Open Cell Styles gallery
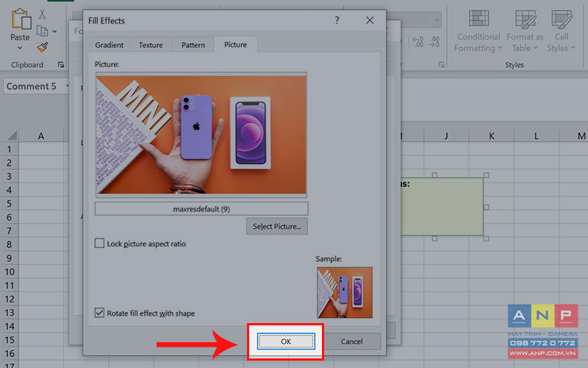The image size is (588, 368). pyautogui.click(x=561, y=31)
